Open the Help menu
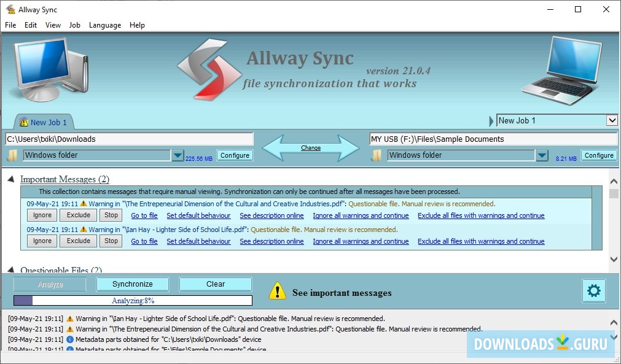Image resolution: width=621 pixels, height=364 pixels. click(137, 25)
